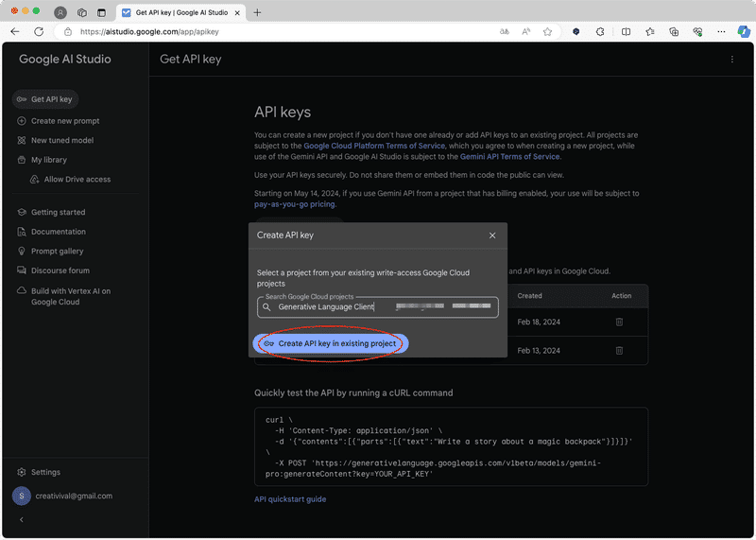The height and width of the screenshot is (540, 756).
Task: Open Prompt gallery in sidebar
Action: [50, 252]
